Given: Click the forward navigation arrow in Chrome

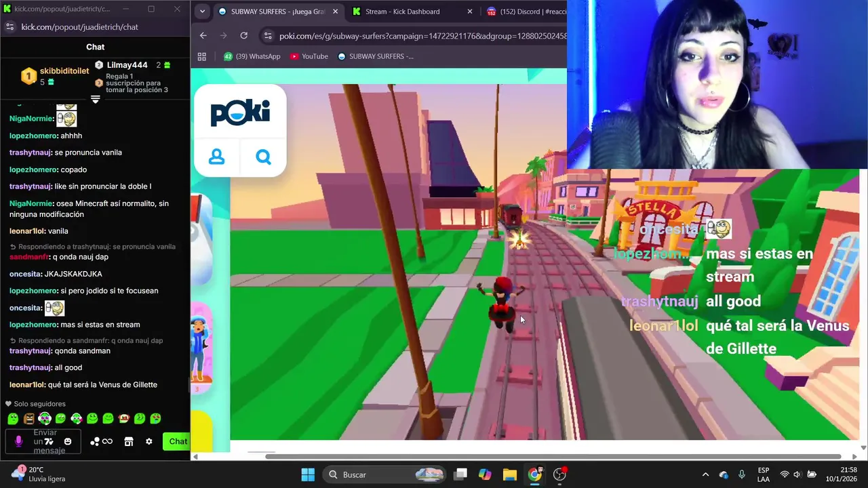Looking at the screenshot, I should [x=223, y=35].
